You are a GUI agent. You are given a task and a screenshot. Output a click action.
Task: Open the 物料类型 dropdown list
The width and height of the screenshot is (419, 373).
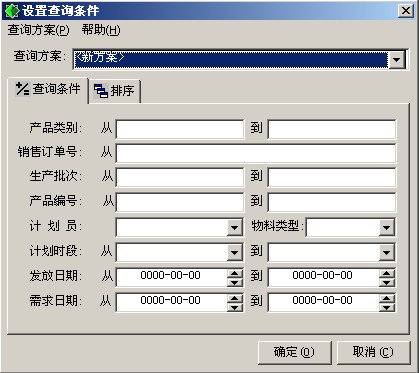click(x=386, y=227)
